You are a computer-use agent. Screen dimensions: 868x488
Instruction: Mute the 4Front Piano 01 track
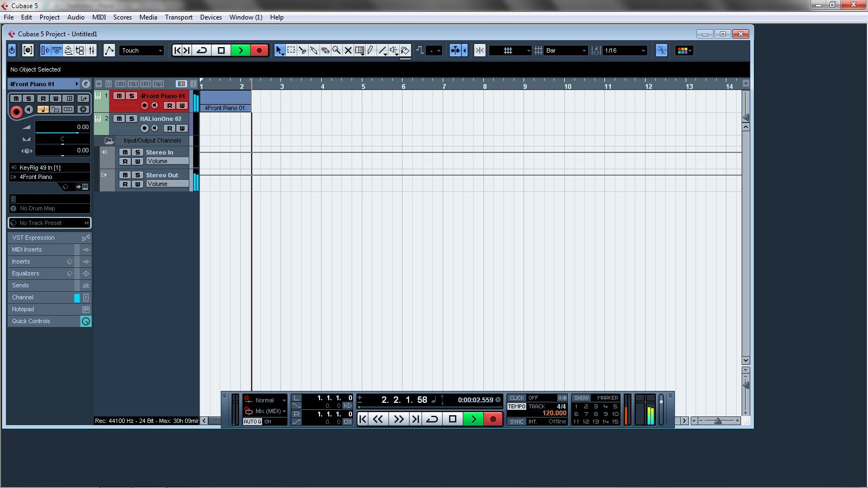pyautogui.click(x=119, y=96)
